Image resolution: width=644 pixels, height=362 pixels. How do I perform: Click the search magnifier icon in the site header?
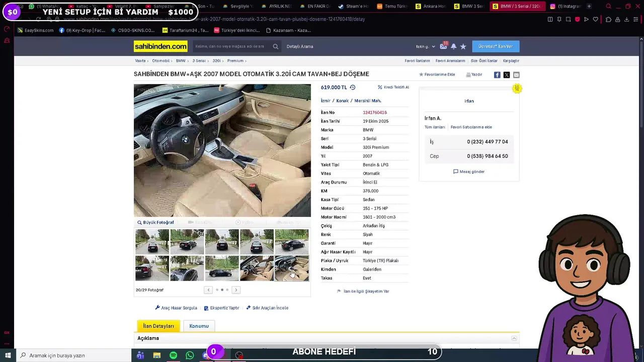[x=276, y=46]
